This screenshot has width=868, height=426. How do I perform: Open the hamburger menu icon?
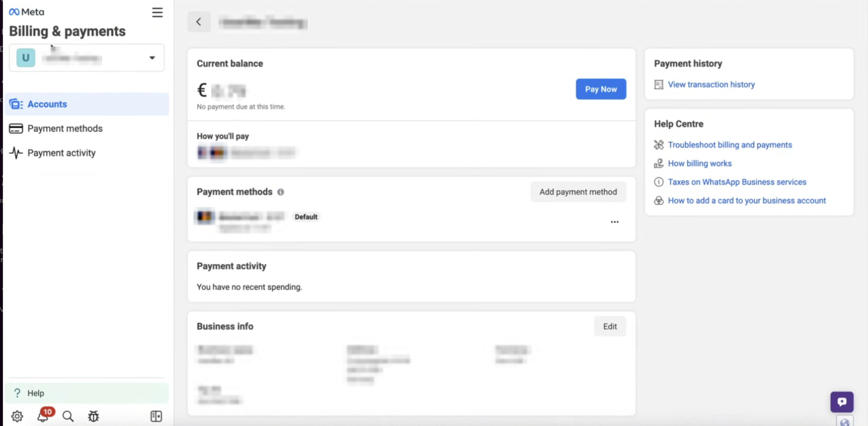pos(157,13)
